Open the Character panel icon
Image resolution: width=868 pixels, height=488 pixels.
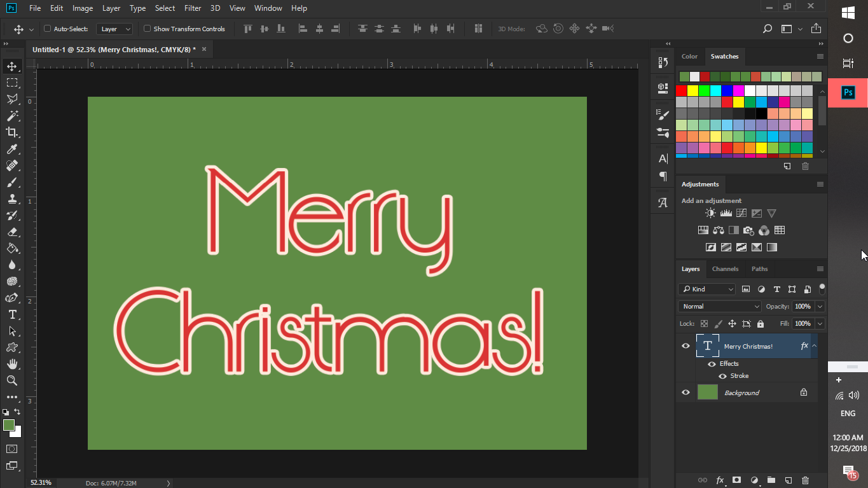[x=663, y=158]
